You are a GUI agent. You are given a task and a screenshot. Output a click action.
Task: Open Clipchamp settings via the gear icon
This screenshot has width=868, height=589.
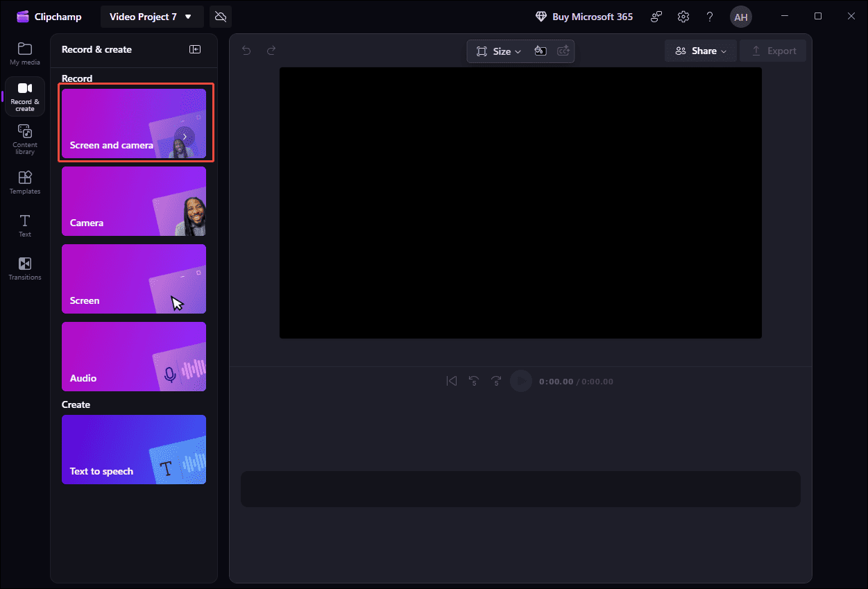coord(683,16)
